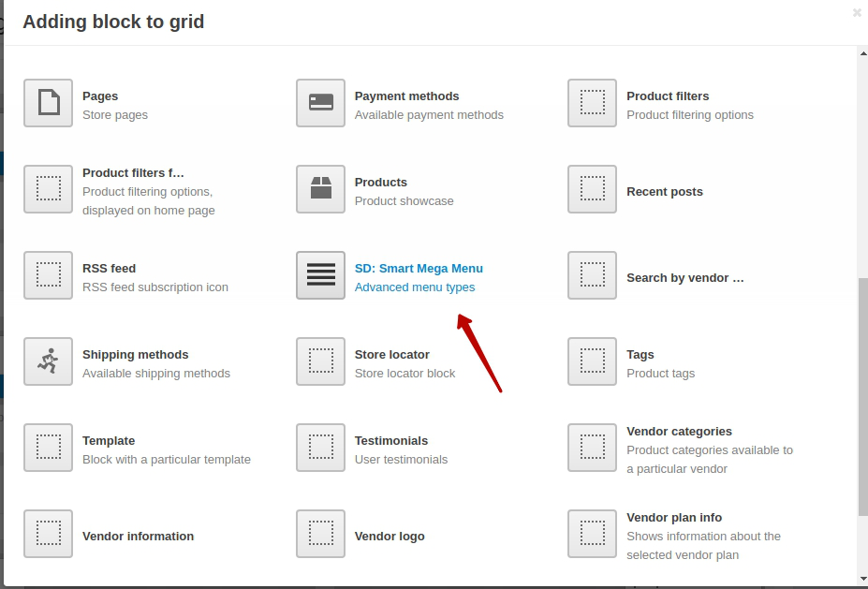Click the scrollbar up arrow

pyautogui.click(x=863, y=53)
